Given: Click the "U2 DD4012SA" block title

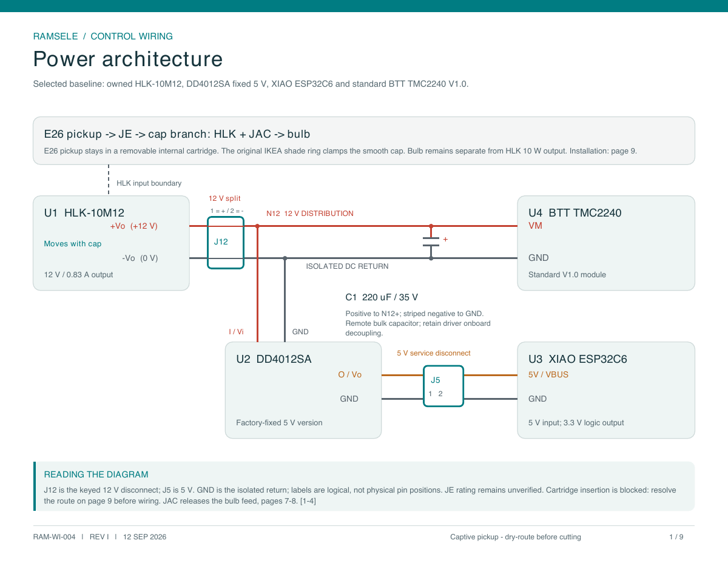Looking at the screenshot, I should point(274,359).
